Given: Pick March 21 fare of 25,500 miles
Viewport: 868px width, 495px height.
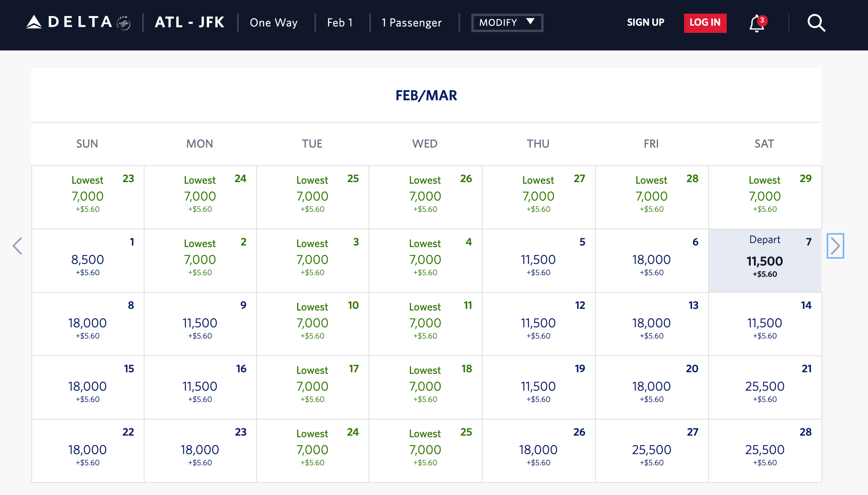Looking at the screenshot, I should tap(765, 387).
